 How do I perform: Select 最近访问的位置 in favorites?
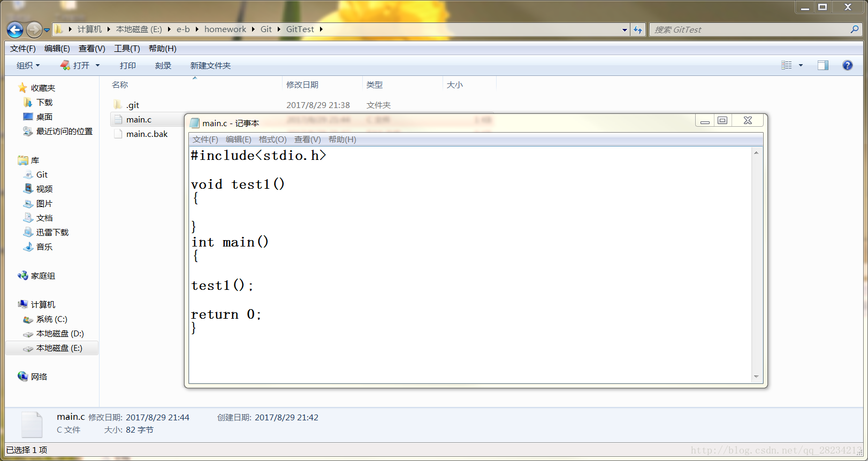point(64,131)
